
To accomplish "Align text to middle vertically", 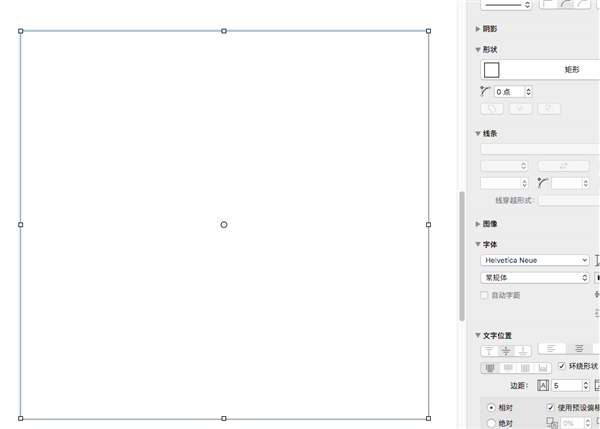I will 506,350.
